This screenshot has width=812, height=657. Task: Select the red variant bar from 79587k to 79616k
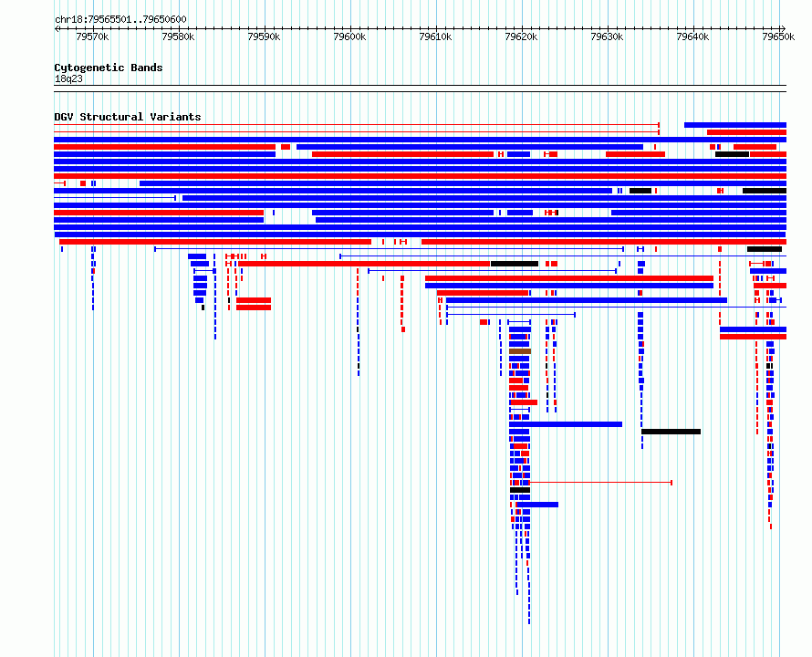tap(364, 264)
